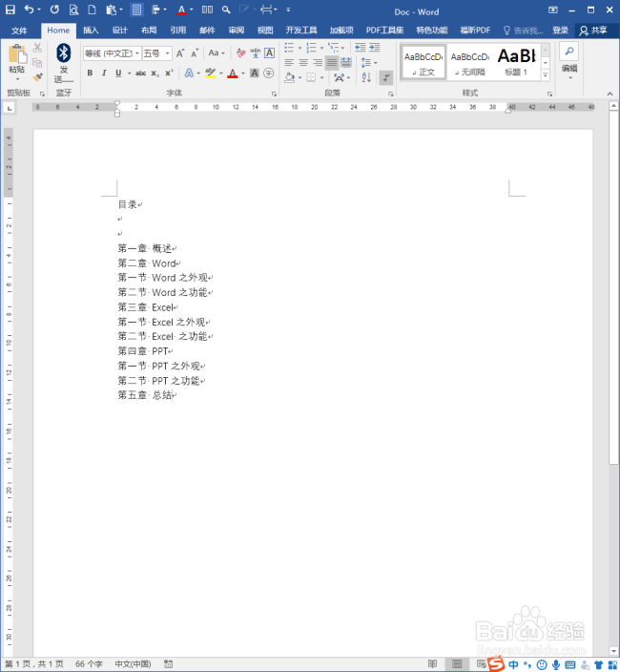Open the Change Case dropdown
This screenshot has height=672, width=620.
(x=217, y=53)
